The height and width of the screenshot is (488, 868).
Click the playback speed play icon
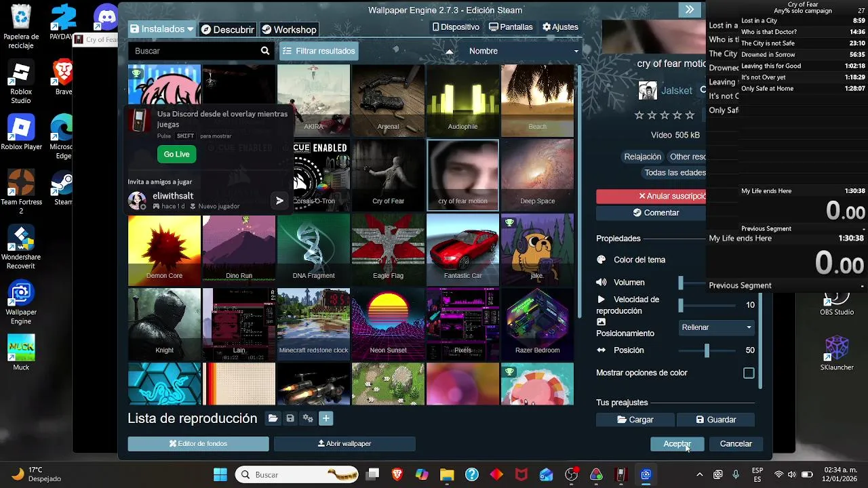601,300
